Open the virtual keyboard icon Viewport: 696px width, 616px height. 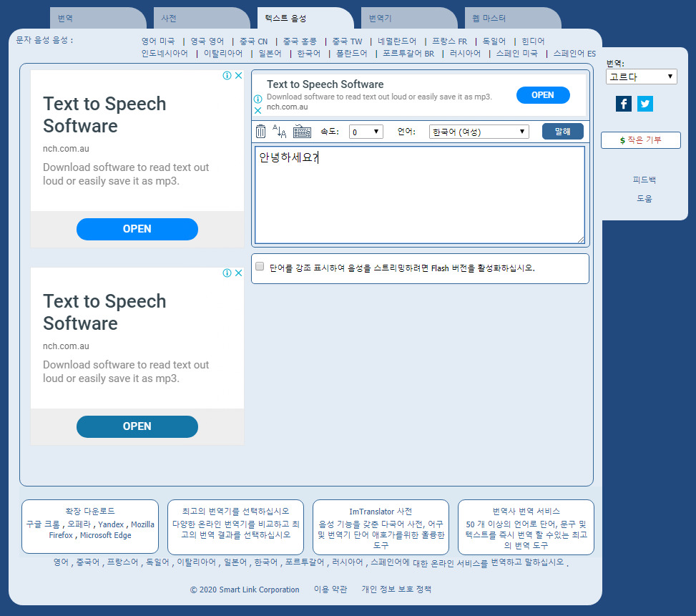pos(303,132)
